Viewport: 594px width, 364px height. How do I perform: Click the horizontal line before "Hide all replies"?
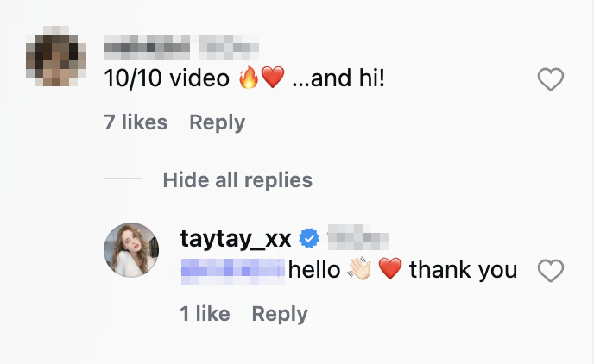pos(123,179)
